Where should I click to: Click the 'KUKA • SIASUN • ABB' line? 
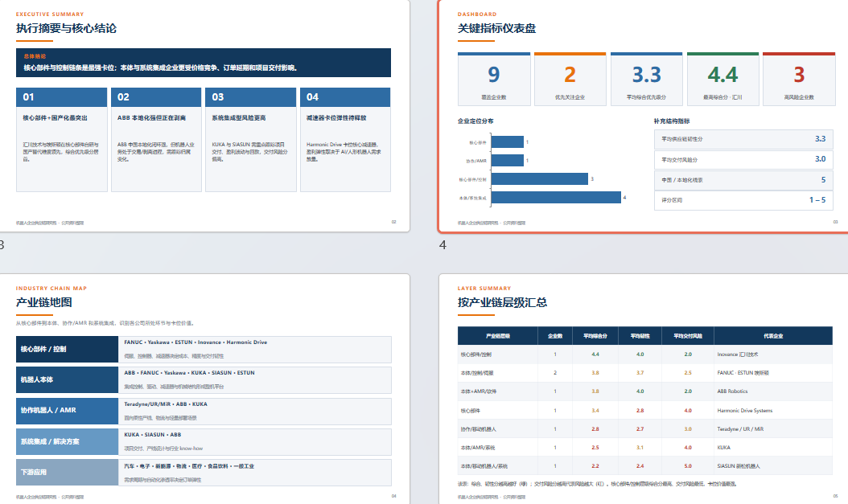tap(153, 435)
